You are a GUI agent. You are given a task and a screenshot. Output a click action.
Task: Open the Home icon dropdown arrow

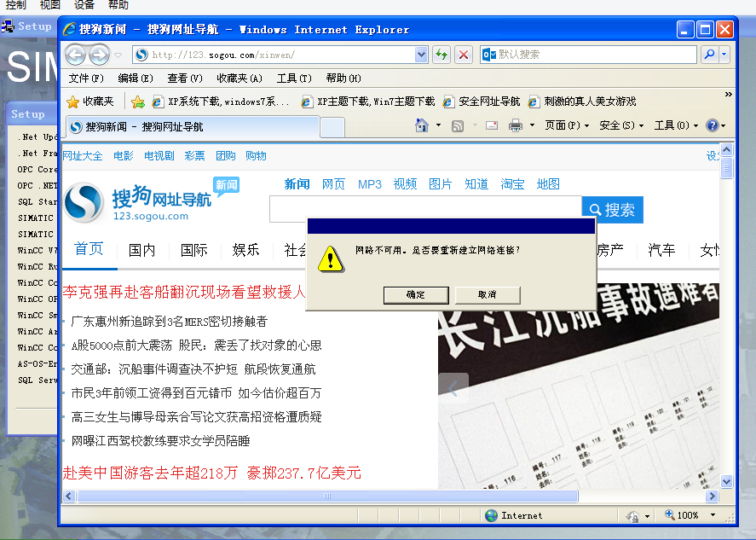coord(438,125)
